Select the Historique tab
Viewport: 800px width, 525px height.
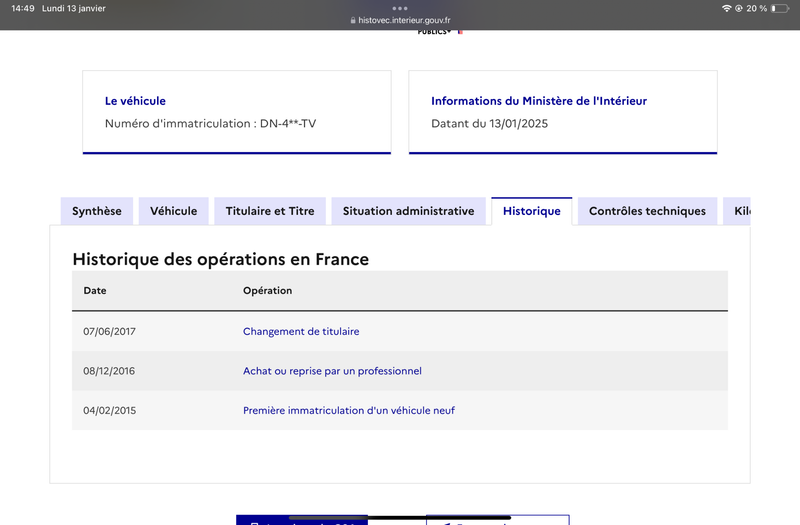(x=532, y=211)
